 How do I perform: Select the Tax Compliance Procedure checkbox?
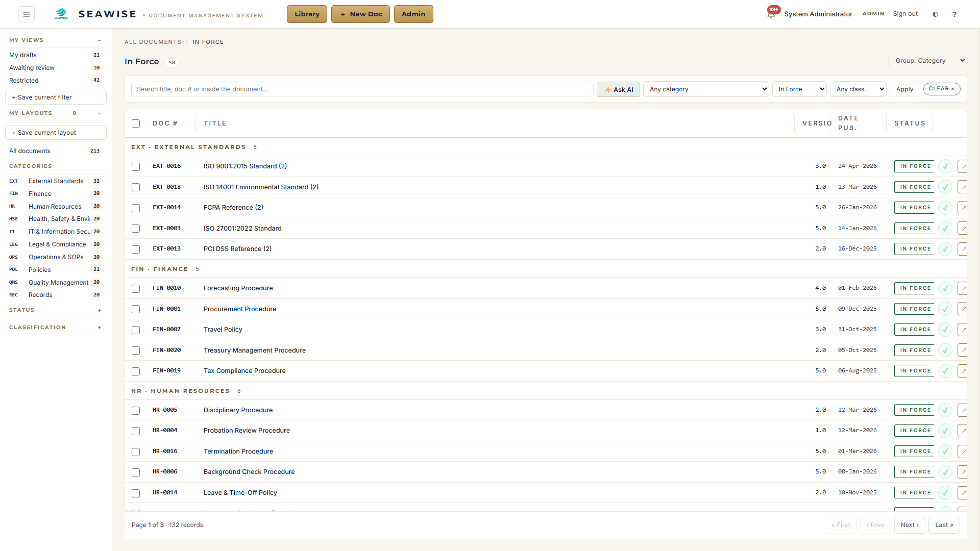coord(136,371)
